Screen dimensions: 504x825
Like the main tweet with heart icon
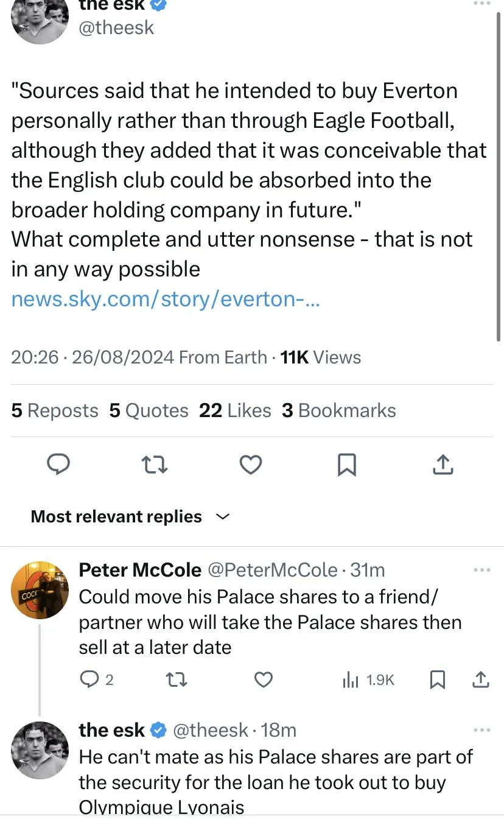click(250, 465)
